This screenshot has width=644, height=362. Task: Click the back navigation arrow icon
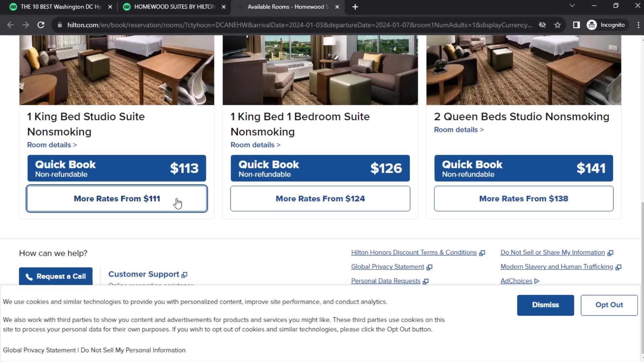(x=11, y=24)
